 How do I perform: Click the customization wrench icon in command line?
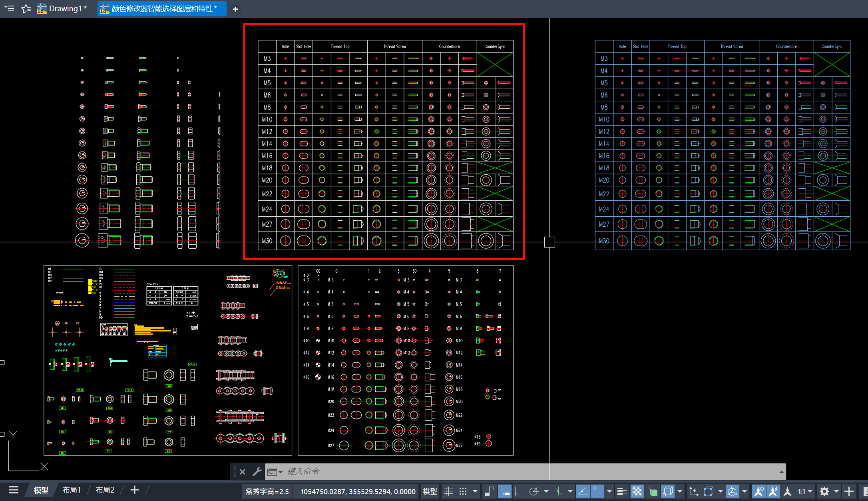pyautogui.click(x=257, y=472)
